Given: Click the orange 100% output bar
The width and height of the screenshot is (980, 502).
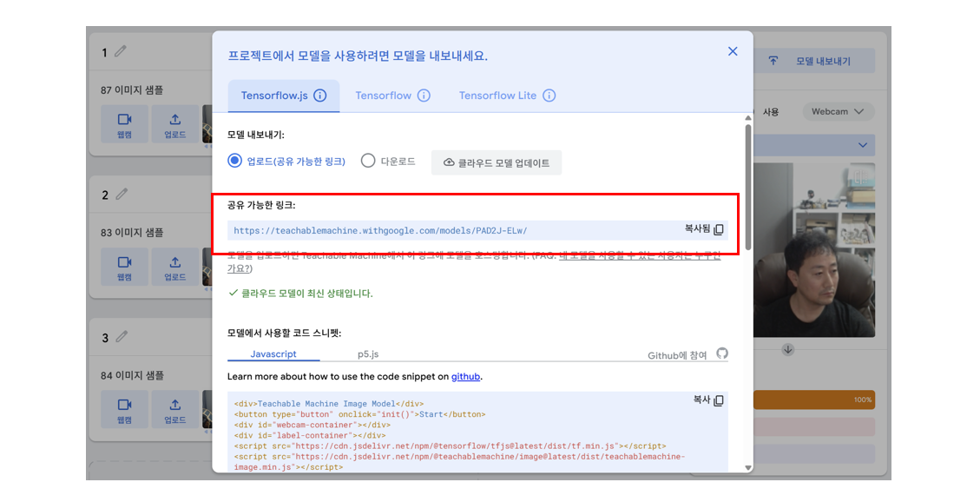Looking at the screenshot, I should [814, 400].
